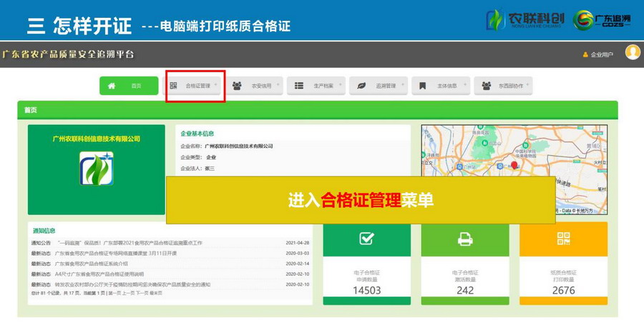Viewport: 644px width, 333px height.
Task: Click the home icon on 首页 button
Action: (x=111, y=86)
